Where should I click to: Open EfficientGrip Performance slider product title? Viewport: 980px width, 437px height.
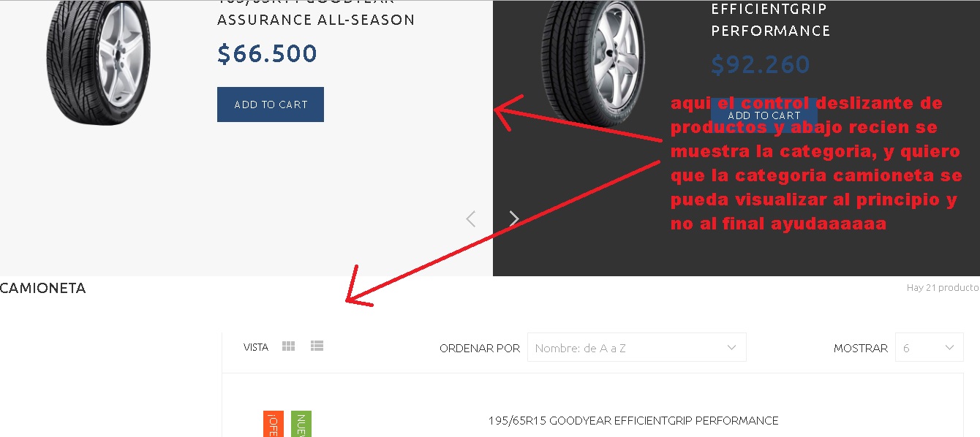(x=771, y=20)
